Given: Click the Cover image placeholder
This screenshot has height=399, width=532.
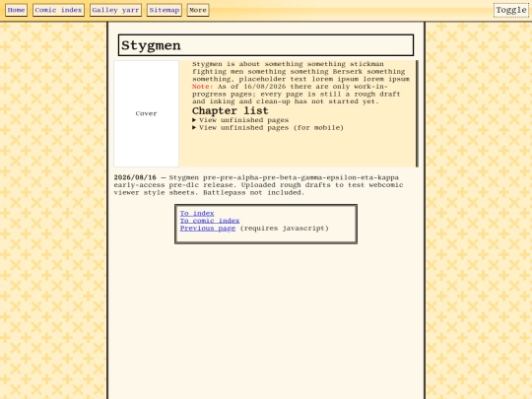Looking at the screenshot, I should point(146,113).
